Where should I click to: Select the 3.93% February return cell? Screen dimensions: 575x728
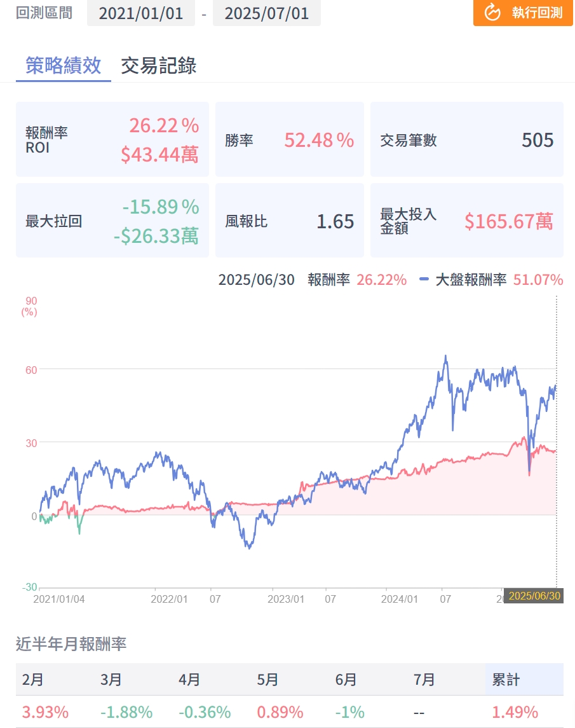click(x=45, y=712)
